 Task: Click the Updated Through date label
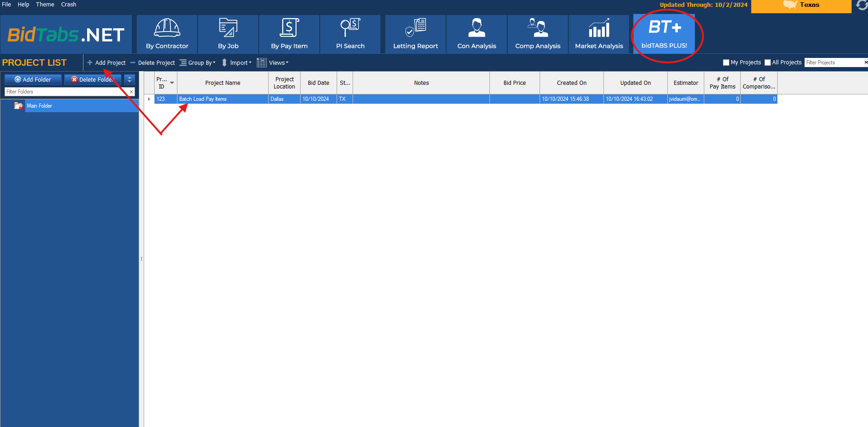click(703, 5)
